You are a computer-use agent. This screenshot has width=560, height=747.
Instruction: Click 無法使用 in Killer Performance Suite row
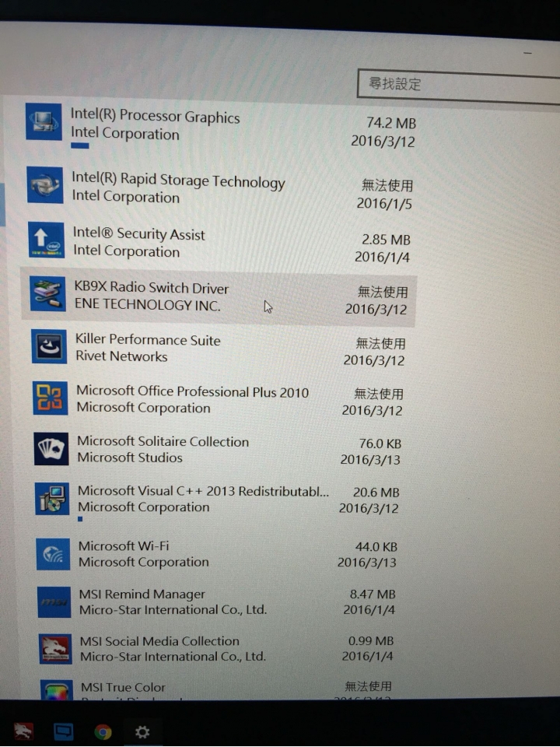pos(380,343)
